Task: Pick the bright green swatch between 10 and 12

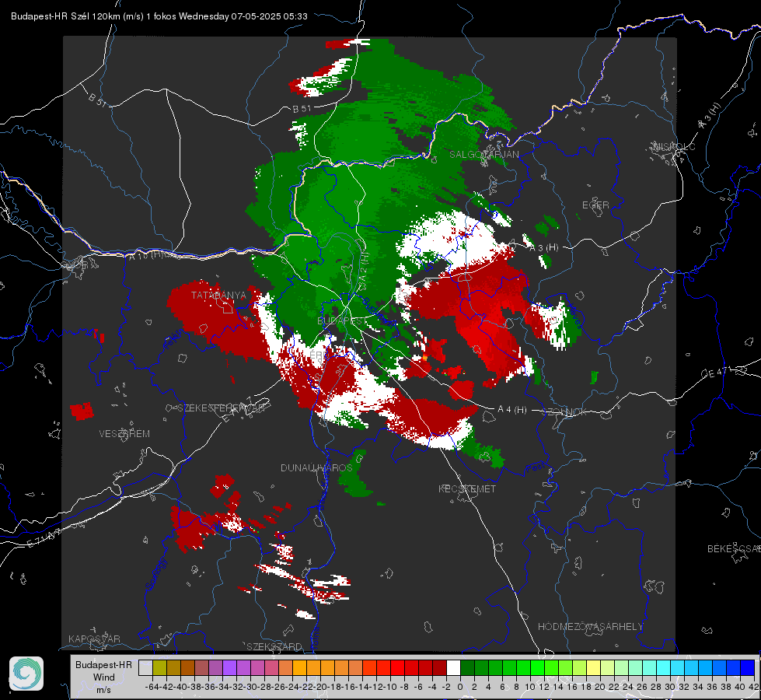Action: point(537,667)
